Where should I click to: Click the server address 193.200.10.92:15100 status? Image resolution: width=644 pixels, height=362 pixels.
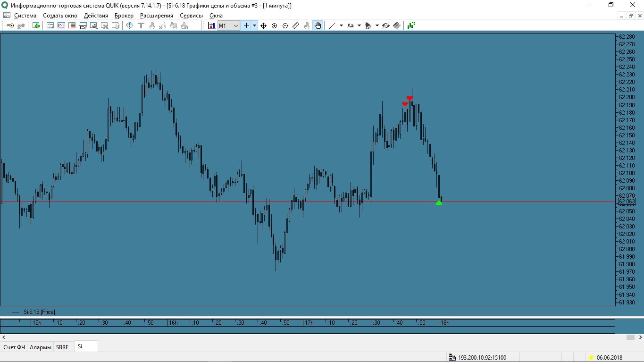(482, 358)
